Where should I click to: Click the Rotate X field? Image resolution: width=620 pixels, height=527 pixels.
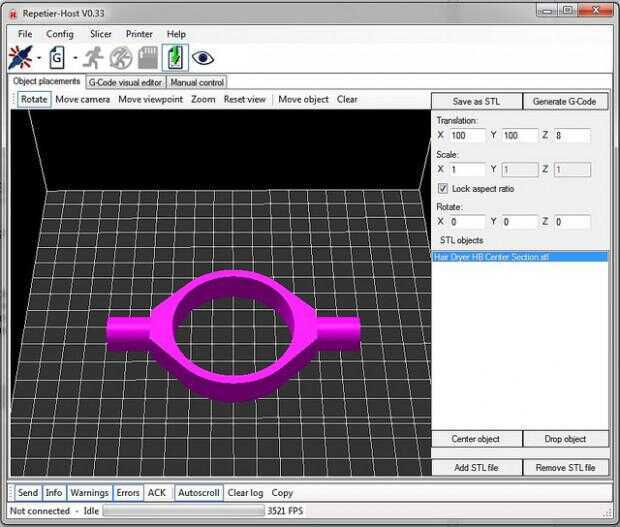click(x=467, y=222)
